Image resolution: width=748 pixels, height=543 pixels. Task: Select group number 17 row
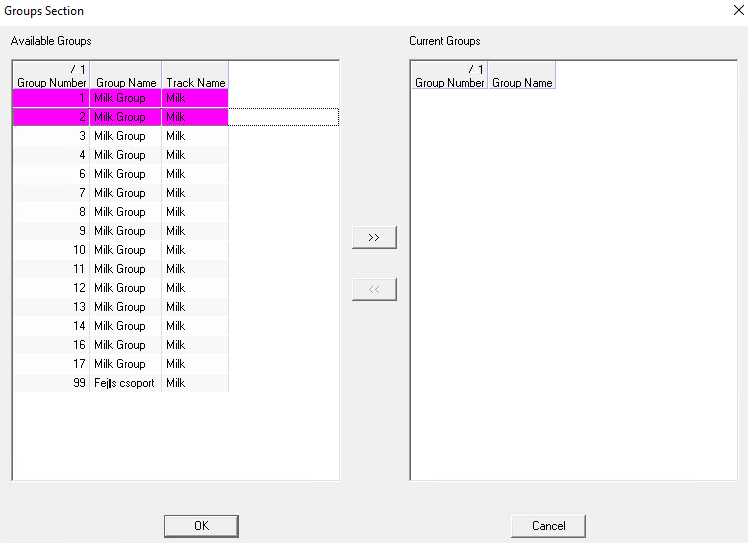pyautogui.click(x=120, y=364)
